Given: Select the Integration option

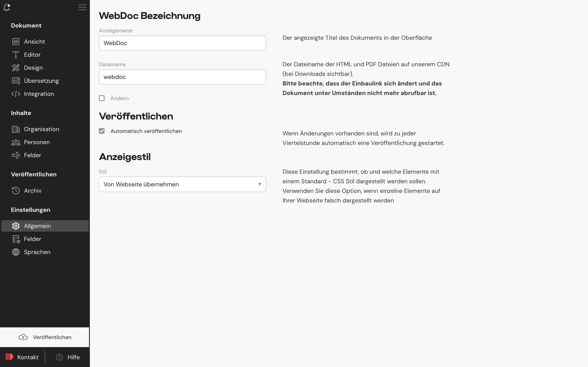Looking at the screenshot, I should coord(39,94).
